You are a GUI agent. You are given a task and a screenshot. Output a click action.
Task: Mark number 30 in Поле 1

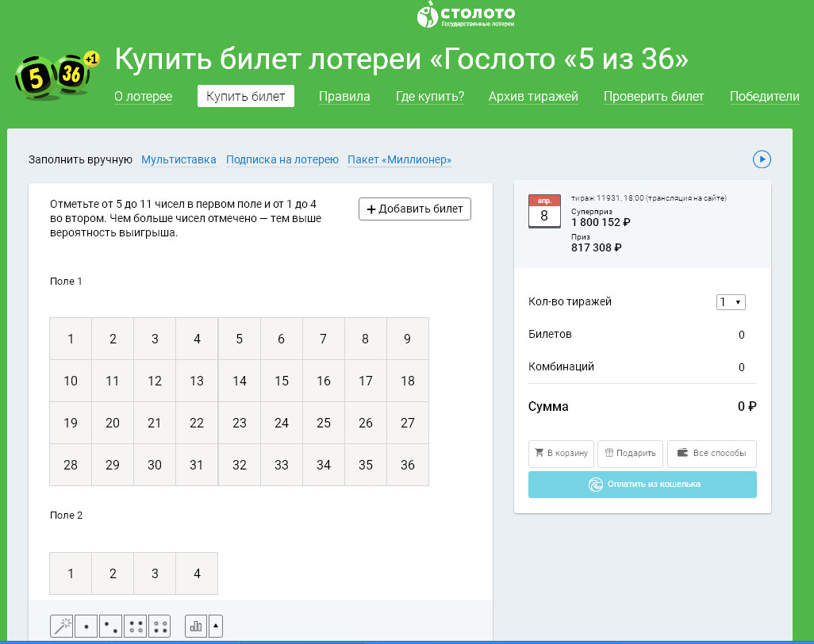(x=155, y=465)
